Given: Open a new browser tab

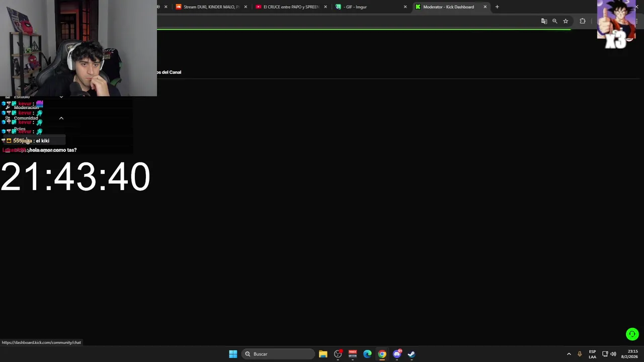Looking at the screenshot, I should tap(497, 7).
